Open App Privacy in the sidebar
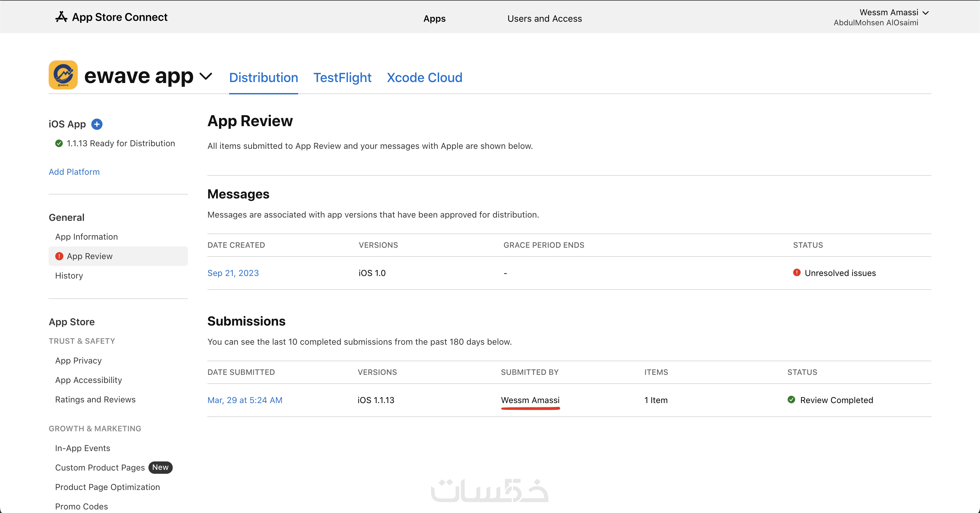The image size is (980, 513). (78, 360)
